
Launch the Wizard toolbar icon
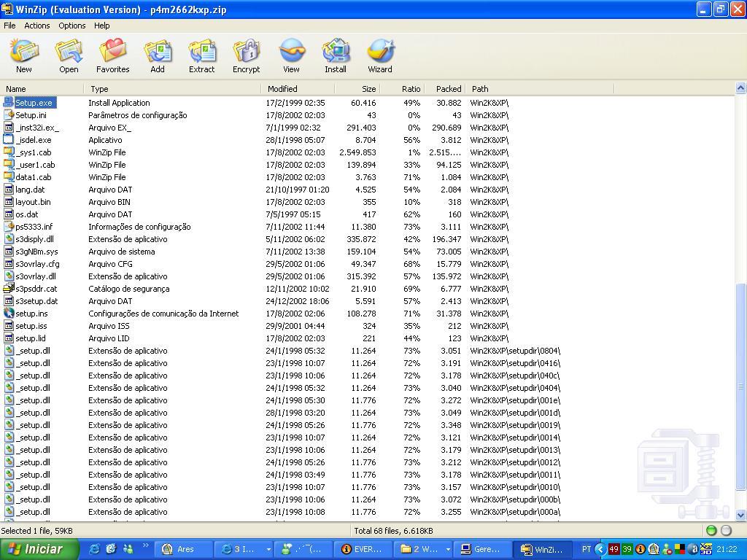(380, 56)
